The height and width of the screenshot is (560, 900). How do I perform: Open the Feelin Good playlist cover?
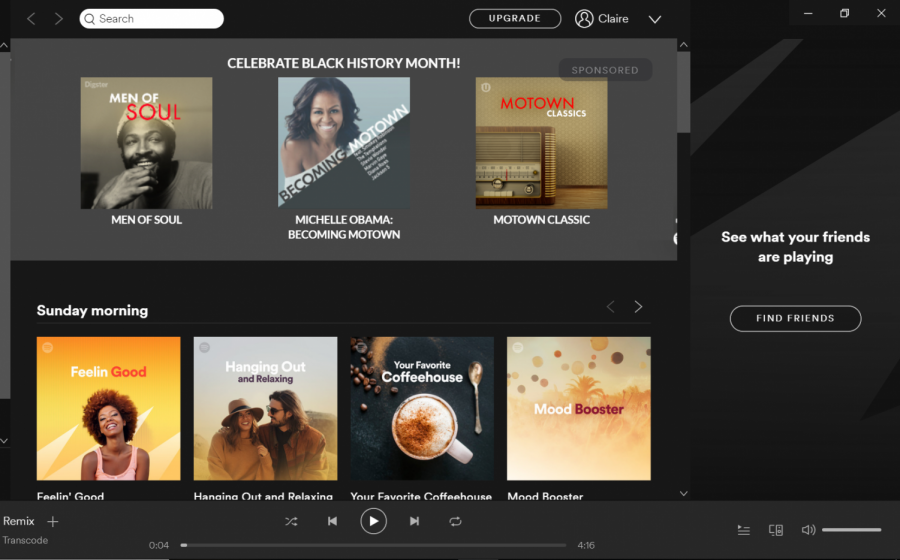pos(108,409)
